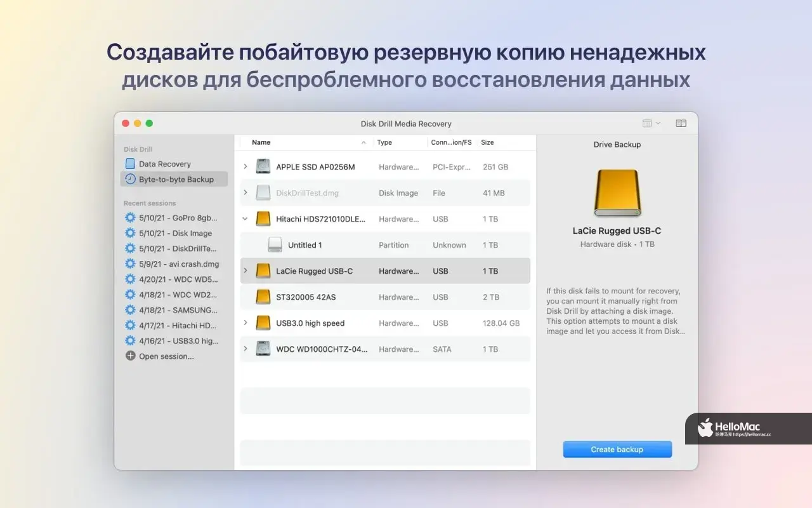Click gear icon of Disk Image session

[130, 233]
